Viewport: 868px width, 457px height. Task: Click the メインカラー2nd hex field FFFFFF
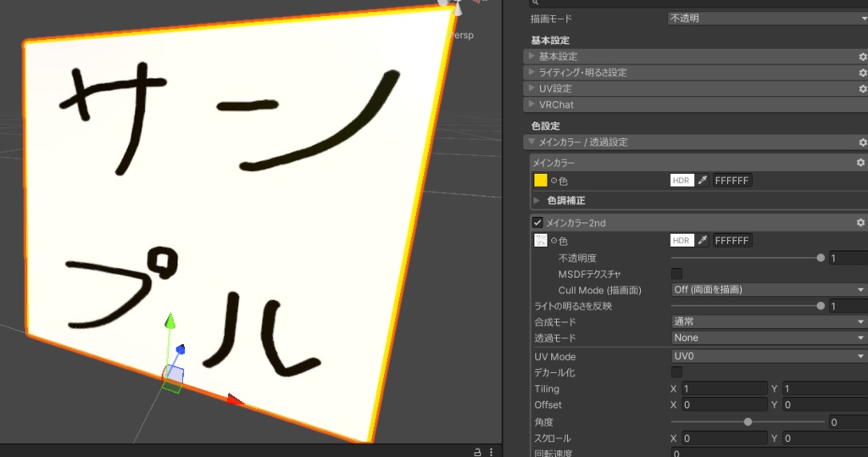pos(732,241)
